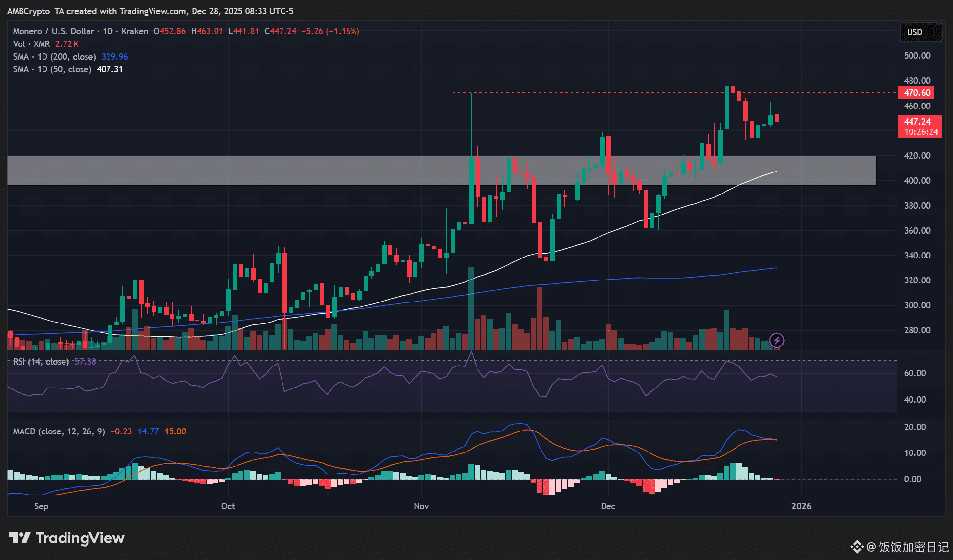Viewport: 953px width, 560px height.
Task: Click the 447.24 countdown price label
Action: (x=919, y=127)
